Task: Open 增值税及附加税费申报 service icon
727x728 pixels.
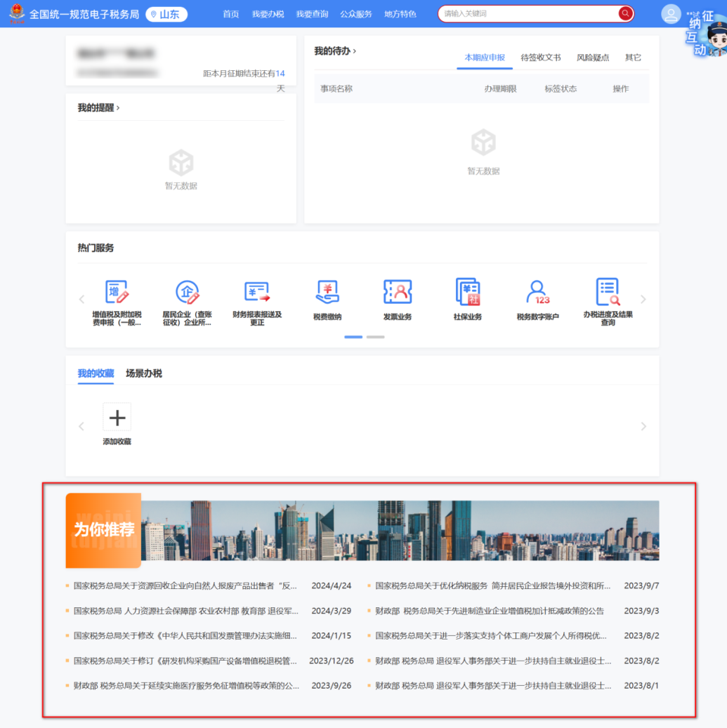Action: point(117,298)
